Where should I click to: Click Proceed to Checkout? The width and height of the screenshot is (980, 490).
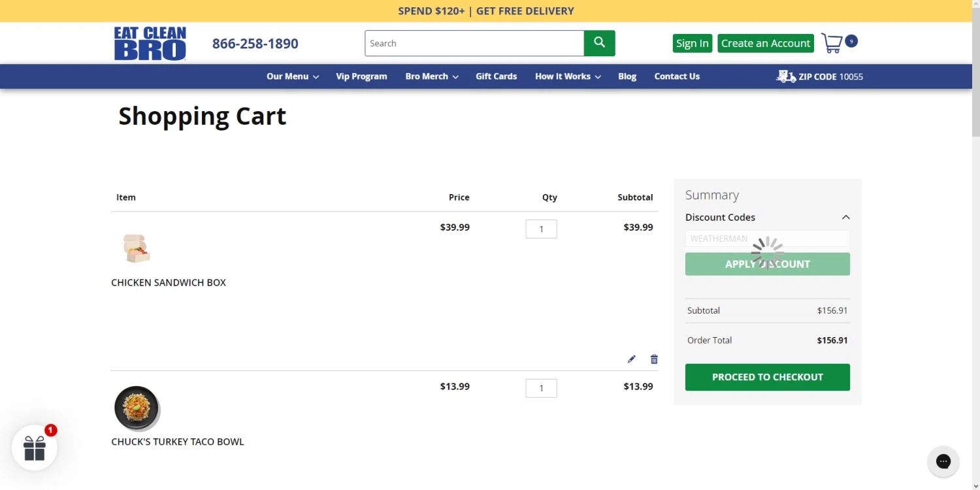(x=768, y=377)
